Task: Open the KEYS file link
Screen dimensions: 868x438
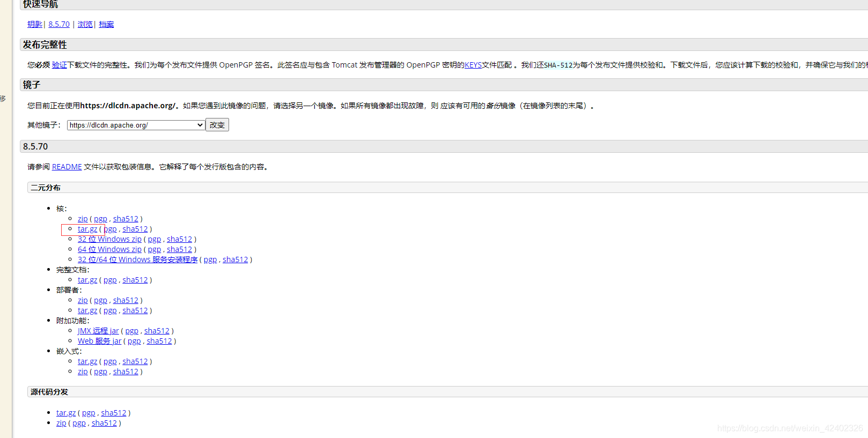Action: [473, 65]
